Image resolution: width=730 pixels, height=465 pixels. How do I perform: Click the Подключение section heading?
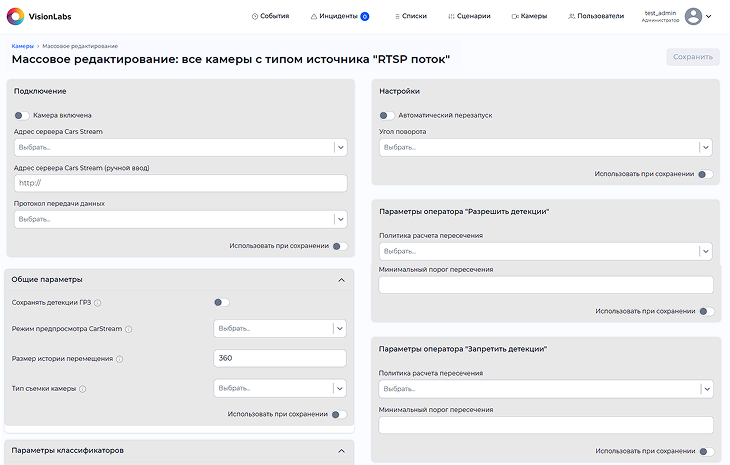pyautogui.click(x=40, y=92)
